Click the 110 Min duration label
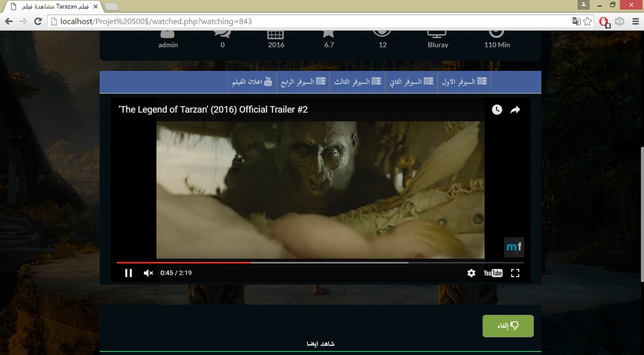 [497, 45]
